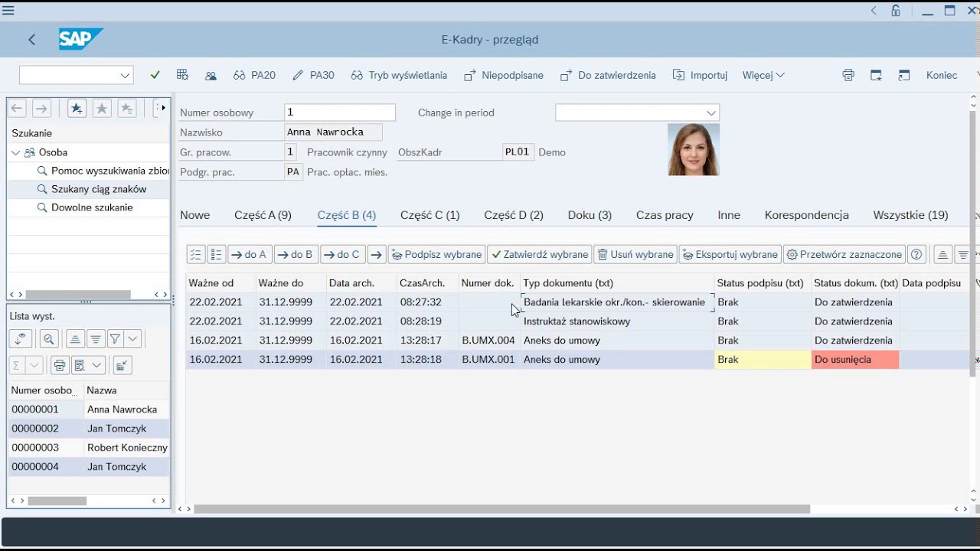Open the people search icon in toolbar

(211, 75)
